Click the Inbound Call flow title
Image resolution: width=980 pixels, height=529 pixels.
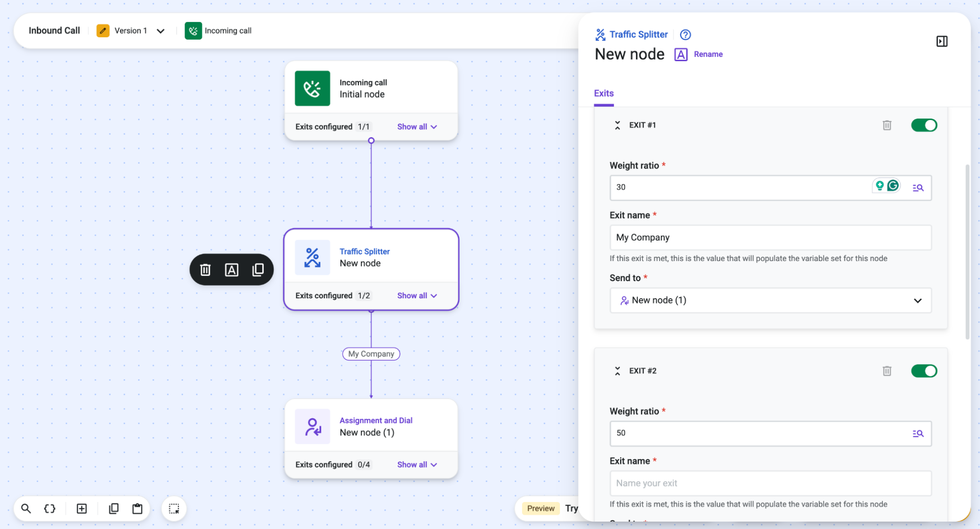(54, 31)
